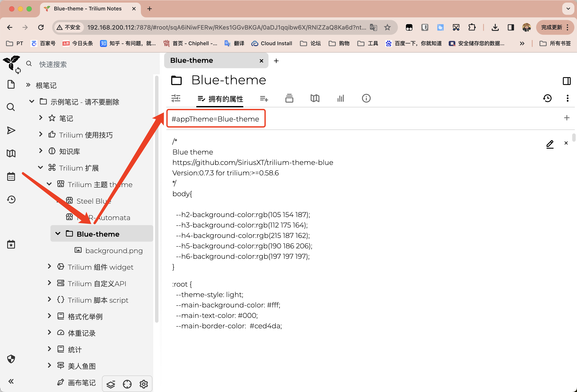Click the protected session shield icon
This screenshot has height=392, width=577.
pyautogui.click(x=11, y=359)
